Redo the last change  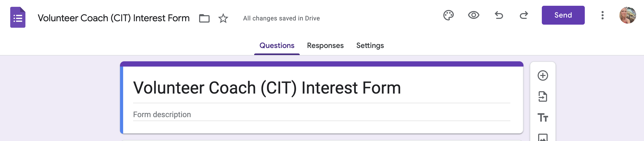(524, 15)
